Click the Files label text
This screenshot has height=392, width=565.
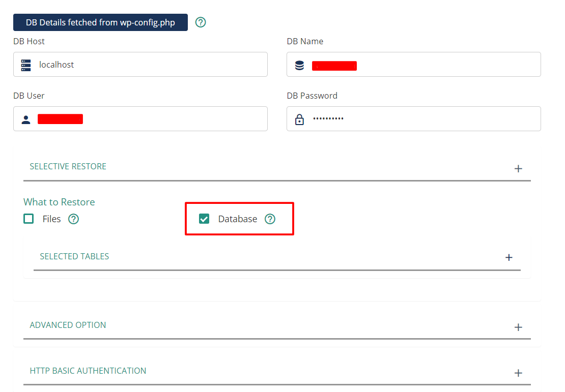pos(51,219)
